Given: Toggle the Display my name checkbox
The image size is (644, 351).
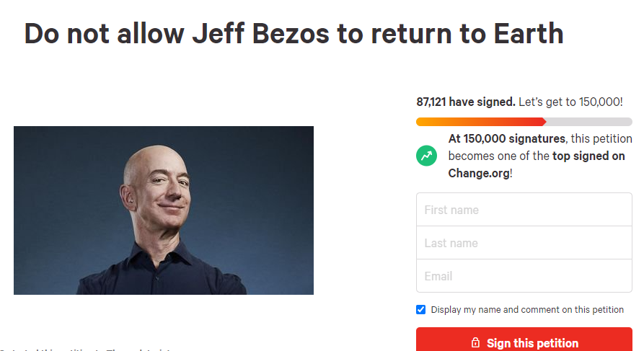Looking at the screenshot, I should click(420, 309).
